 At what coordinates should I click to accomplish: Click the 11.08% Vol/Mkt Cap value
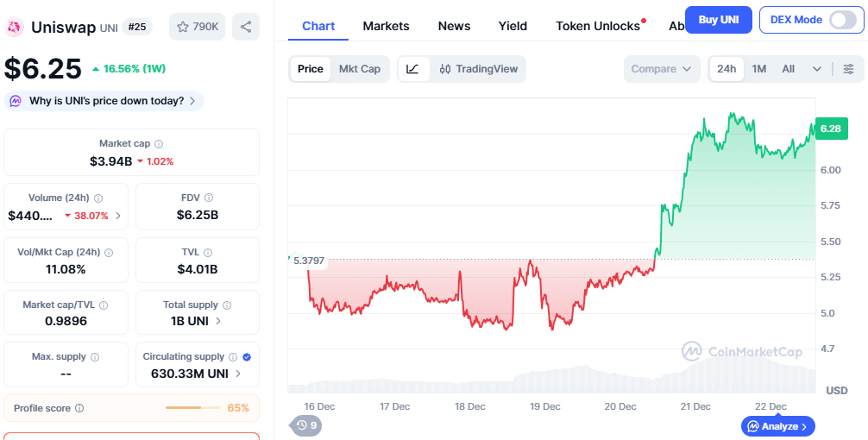pyautogui.click(x=66, y=269)
